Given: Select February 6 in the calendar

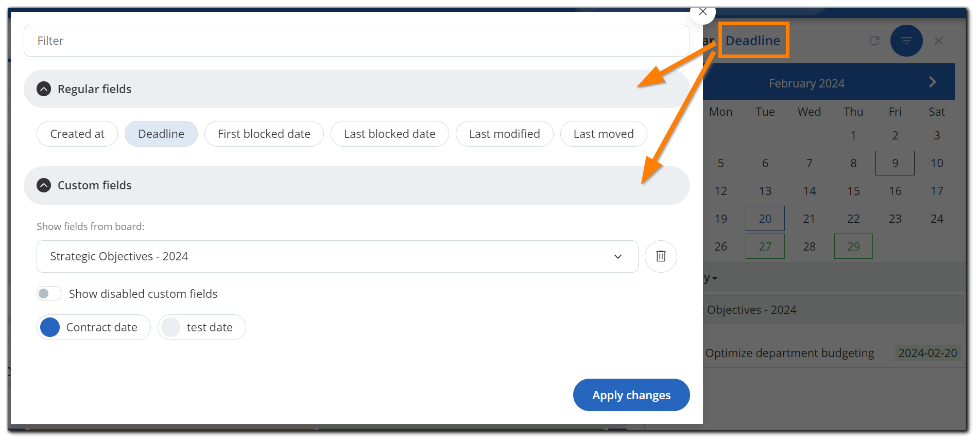Looking at the screenshot, I should [765, 163].
